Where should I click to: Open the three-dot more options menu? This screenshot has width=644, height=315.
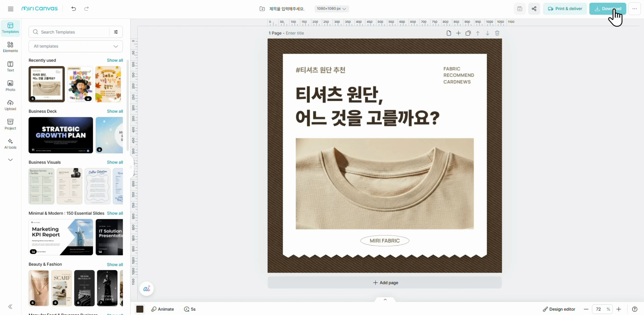(635, 9)
